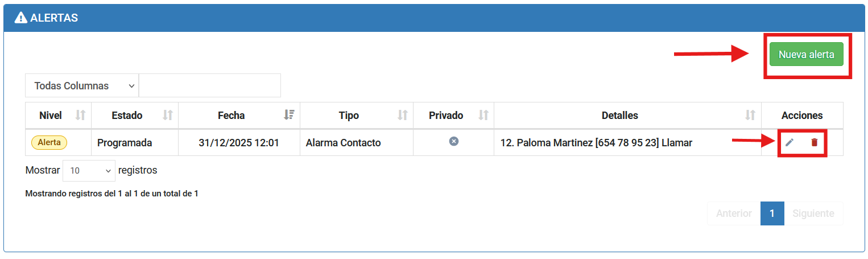The width and height of the screenshot is (868, 259).
Task: Delete the alert with the trash icon
Action: pyautogui.click(x=814, y=142)
